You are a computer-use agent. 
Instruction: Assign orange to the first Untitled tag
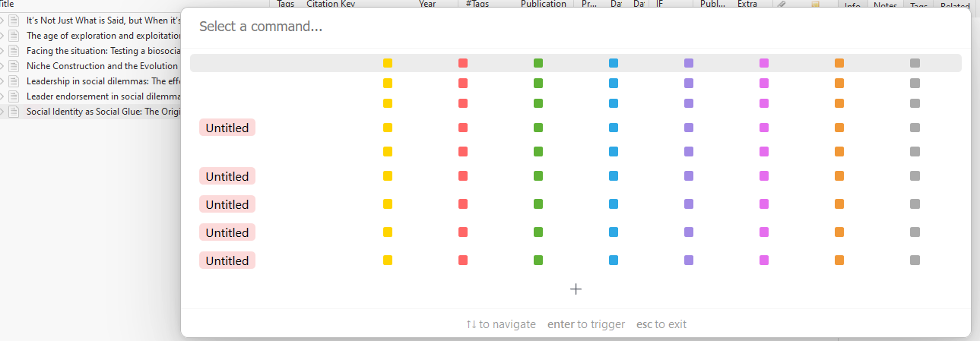(x=839, y=128)
